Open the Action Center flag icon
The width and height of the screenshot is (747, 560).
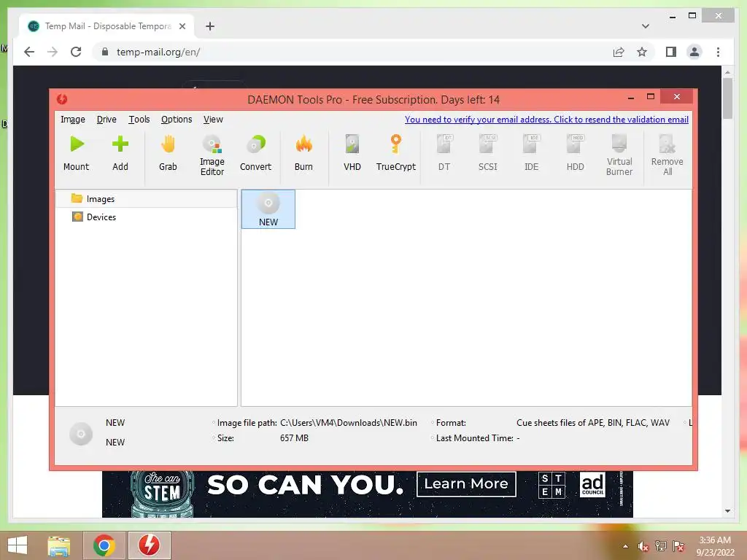[678, 546]
